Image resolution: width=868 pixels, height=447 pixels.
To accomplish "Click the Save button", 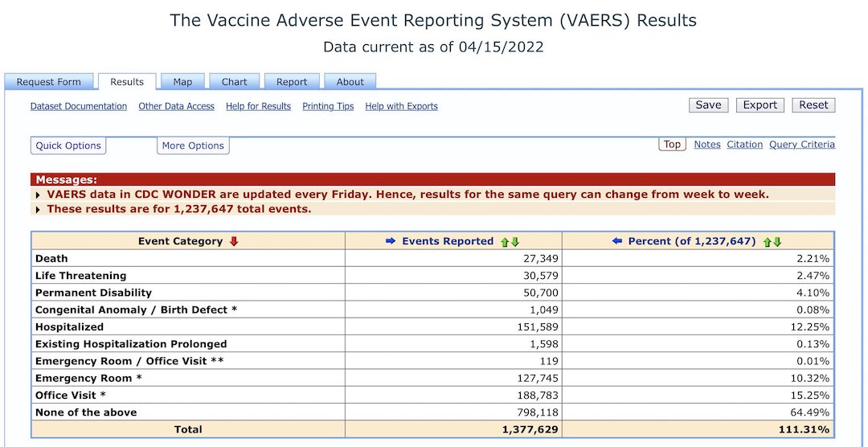I will (x=708, y=105).
